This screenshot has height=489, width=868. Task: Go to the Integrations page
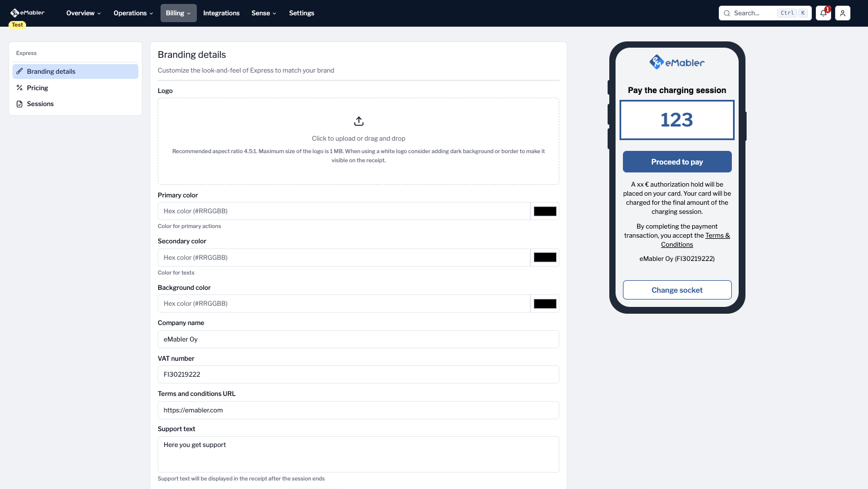pos(221,13)
